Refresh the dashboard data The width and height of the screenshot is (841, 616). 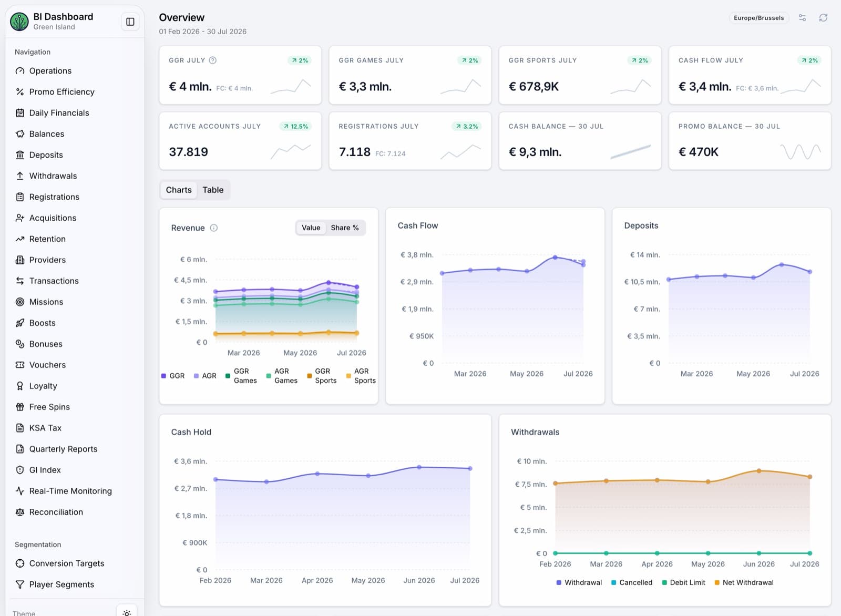tap(823, 18)
